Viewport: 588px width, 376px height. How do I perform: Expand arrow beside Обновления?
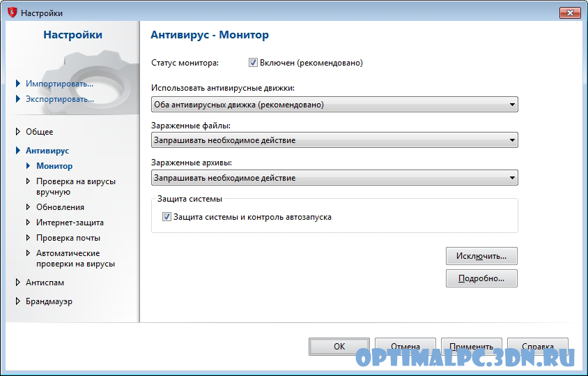click(x=28, y=207)
